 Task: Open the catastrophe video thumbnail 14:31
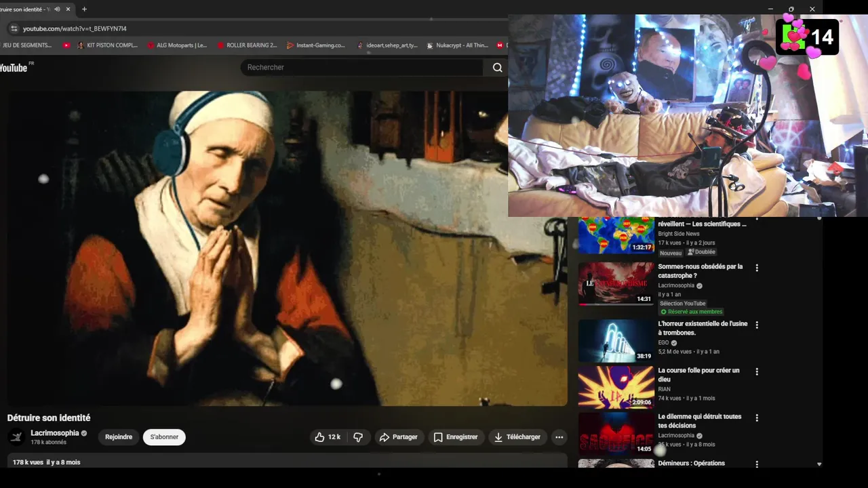(616, 284)
